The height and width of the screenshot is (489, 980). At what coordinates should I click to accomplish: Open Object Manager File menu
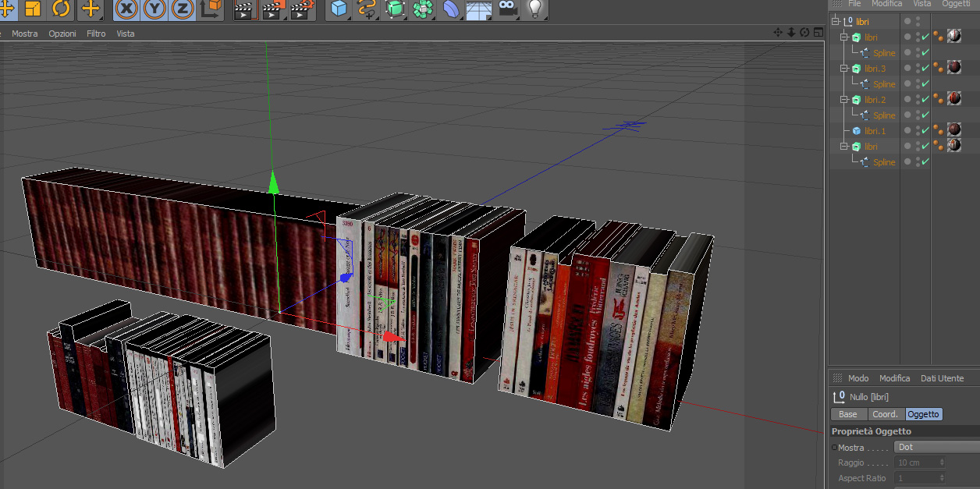click(854, 4)
